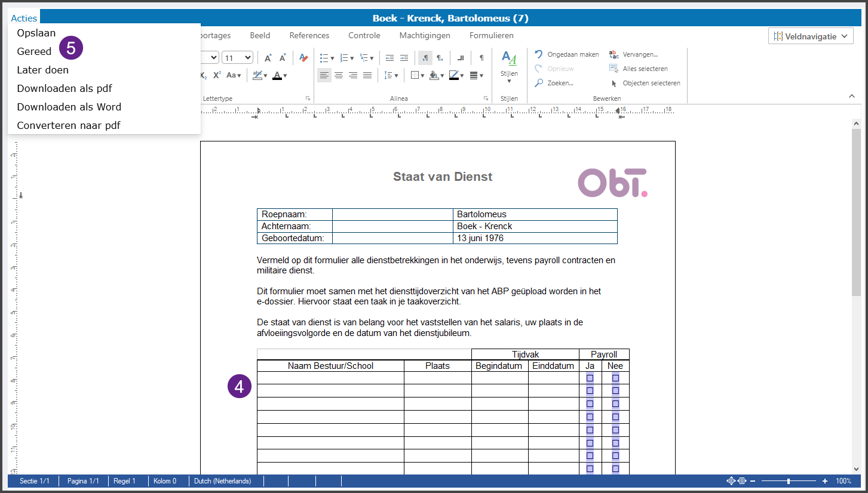Select Downloaden als Word
The height and width of the screenshot is (493, 868).
[x=69, y=107]
